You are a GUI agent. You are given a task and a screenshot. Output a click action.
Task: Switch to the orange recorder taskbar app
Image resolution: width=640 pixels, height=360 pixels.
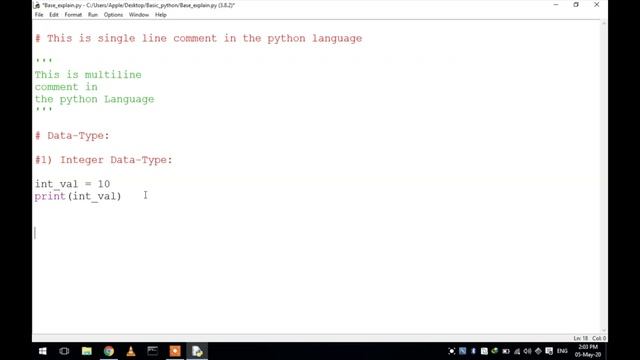coord(175,351)
